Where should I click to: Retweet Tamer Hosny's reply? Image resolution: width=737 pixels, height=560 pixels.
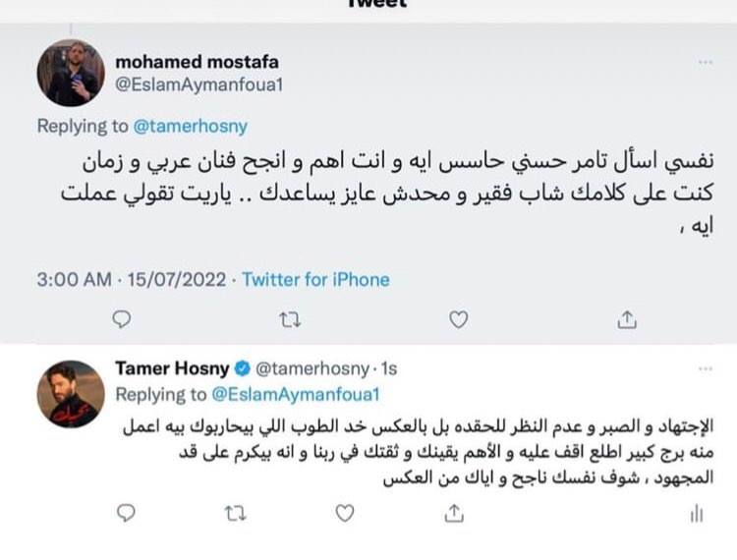click(x=233, y=513)
